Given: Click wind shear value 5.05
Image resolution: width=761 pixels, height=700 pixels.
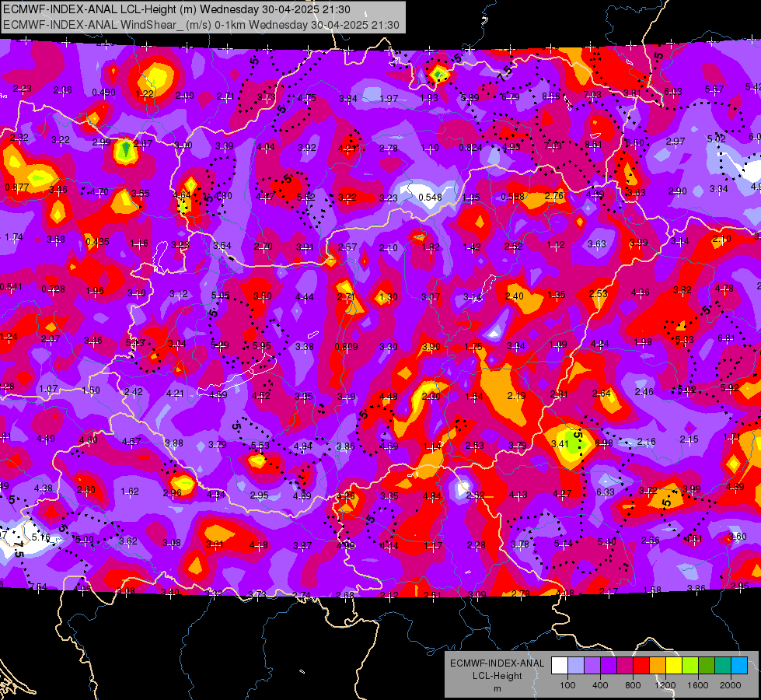Looking at the screenshot, I should click(221, 296).
